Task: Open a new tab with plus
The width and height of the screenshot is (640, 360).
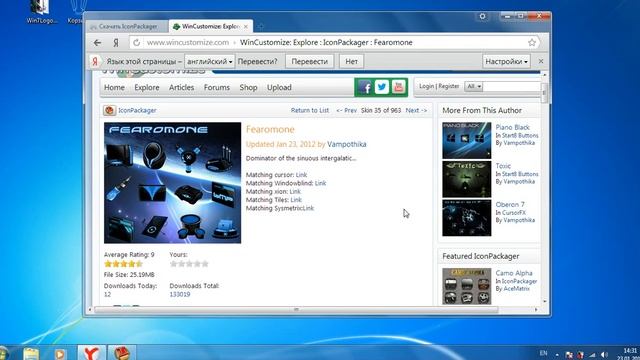Action: [x=260, y=27]
